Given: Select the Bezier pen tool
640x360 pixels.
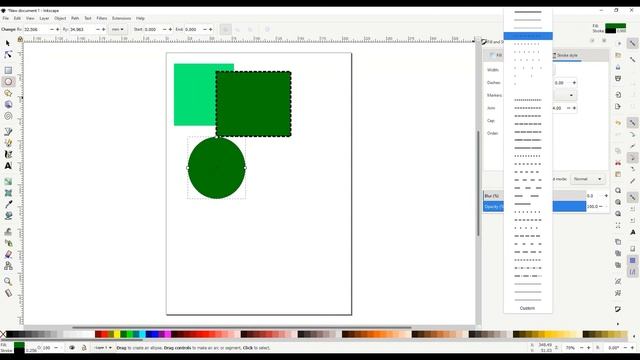Looking at the screenshot, I should 8,131.
